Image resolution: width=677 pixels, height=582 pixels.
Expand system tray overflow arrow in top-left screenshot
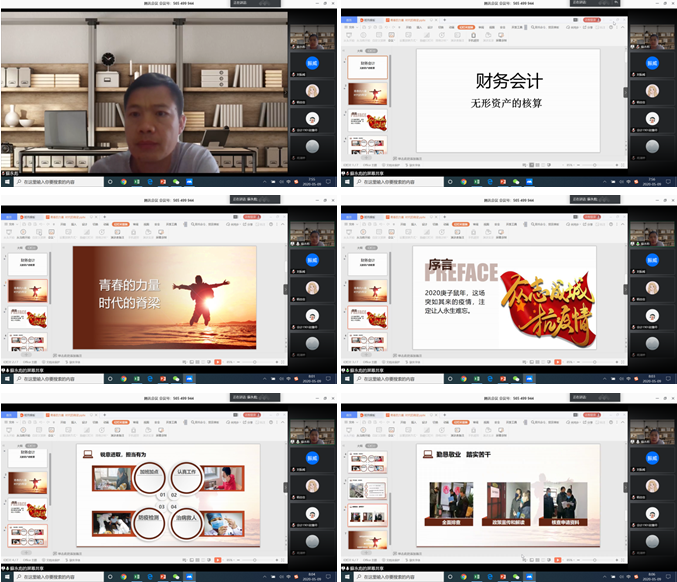point(262,183)
